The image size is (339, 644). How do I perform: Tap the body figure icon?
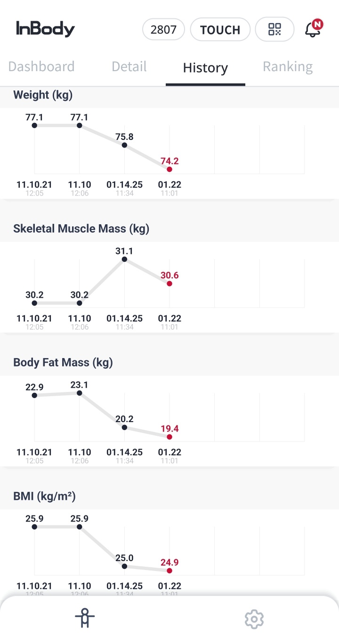click(85, 618)
